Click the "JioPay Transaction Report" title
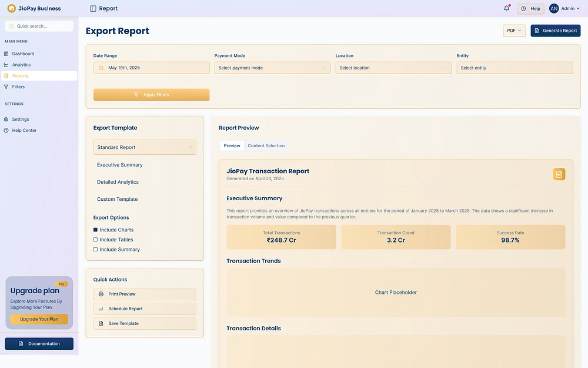 click(x=268, y=171)
